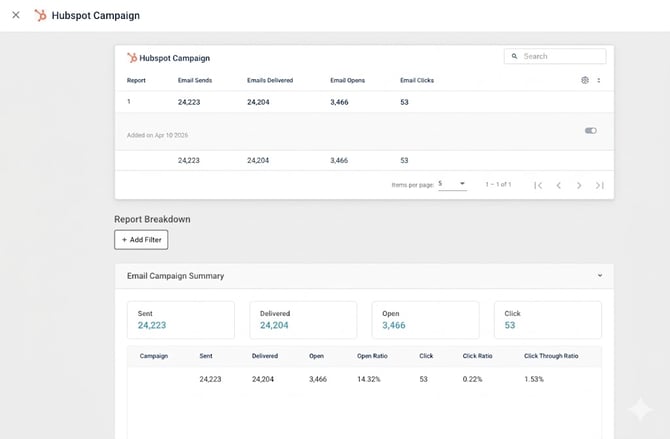Click the Click Ratio column header
The image size is (670, 439).
[477, 356]
